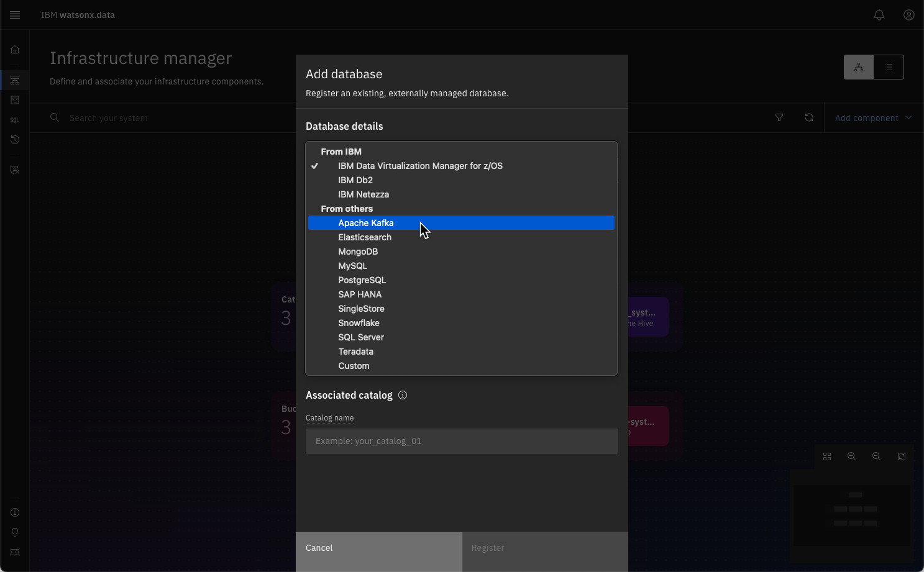Viewport: 924px width, 572px height.
Task: Click IBM watsonx.data header title
Action: 78,15
